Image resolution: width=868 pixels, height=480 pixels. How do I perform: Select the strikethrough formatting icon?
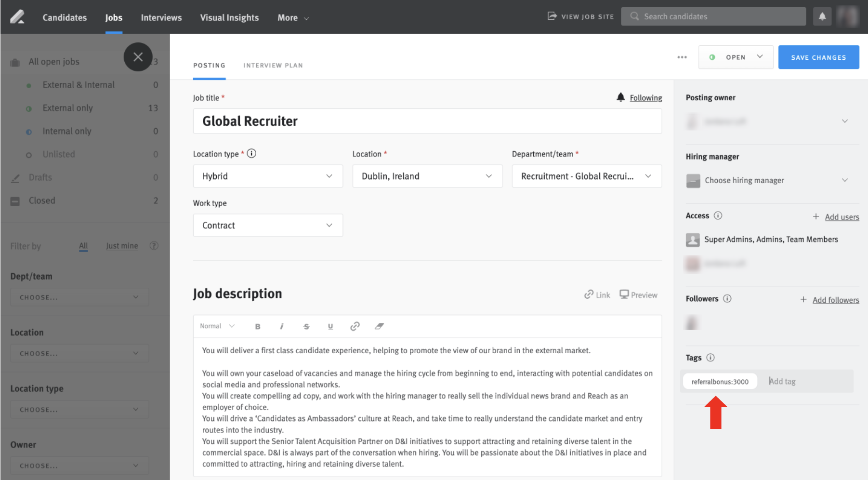pyautogui.click(x=306, y=326)
